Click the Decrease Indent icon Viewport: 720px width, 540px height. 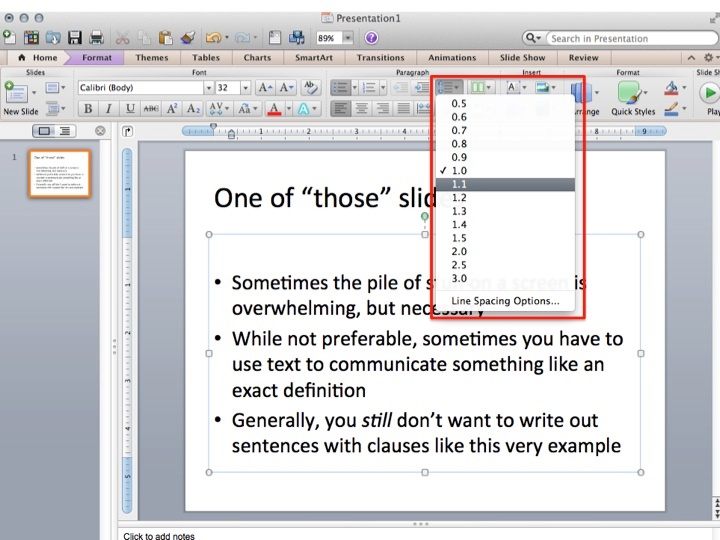coord(401,87)
